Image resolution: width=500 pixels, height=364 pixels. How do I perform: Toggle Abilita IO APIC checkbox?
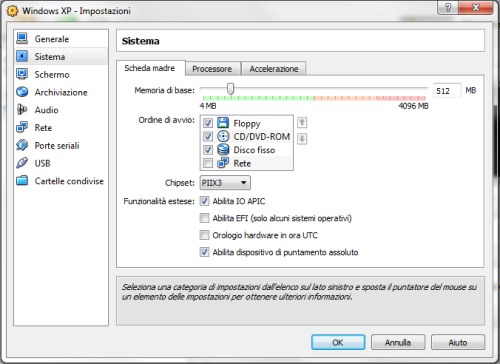[204, 201]
